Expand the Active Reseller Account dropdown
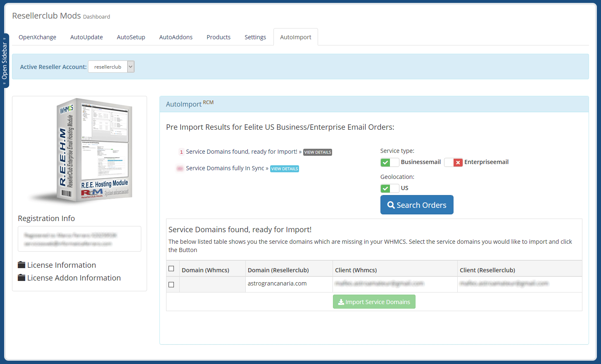 coord(111,67)
